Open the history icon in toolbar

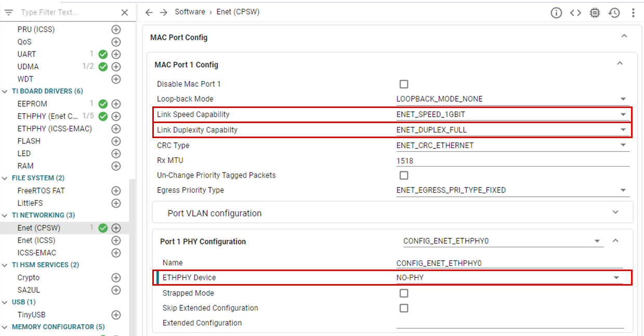(614, 13)
